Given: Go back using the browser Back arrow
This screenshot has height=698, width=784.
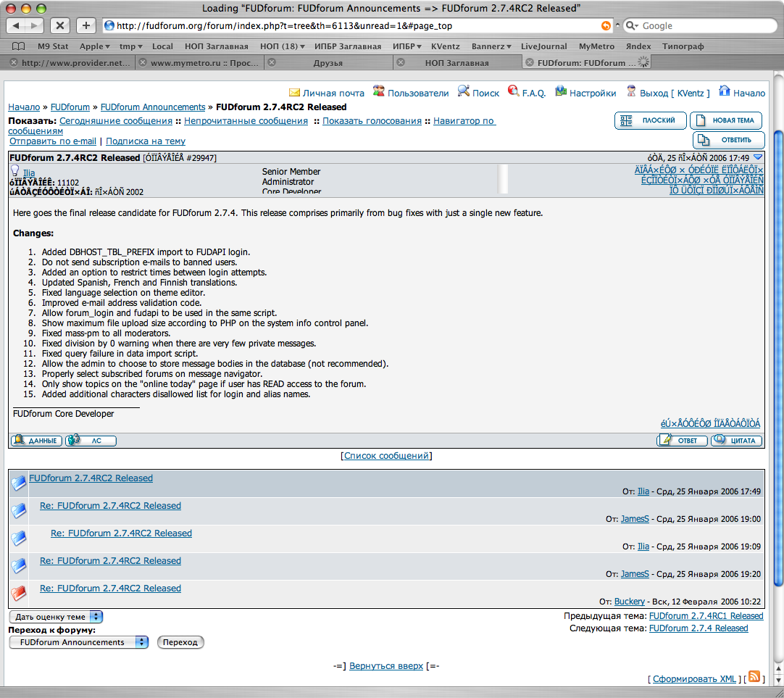Looking at the screenshot, I should [x=15, y=25].
